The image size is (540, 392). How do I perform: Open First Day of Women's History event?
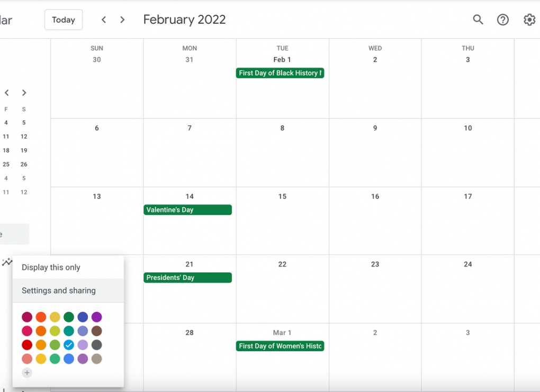pyautogui.click(x=280, y=346)
